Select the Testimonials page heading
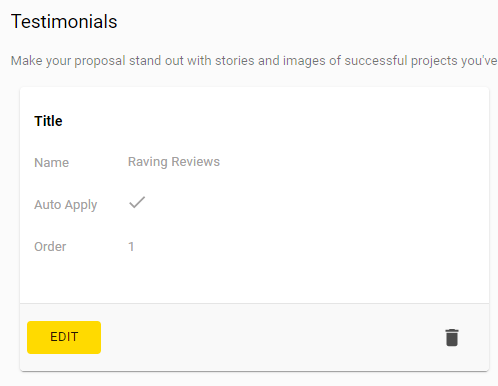Screen dimensions: 498x386 tap(64, 22)
